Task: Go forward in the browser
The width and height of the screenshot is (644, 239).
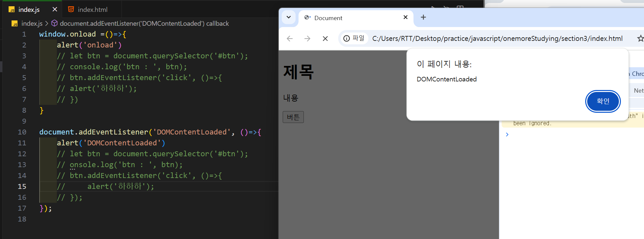Action: (307, 39)
